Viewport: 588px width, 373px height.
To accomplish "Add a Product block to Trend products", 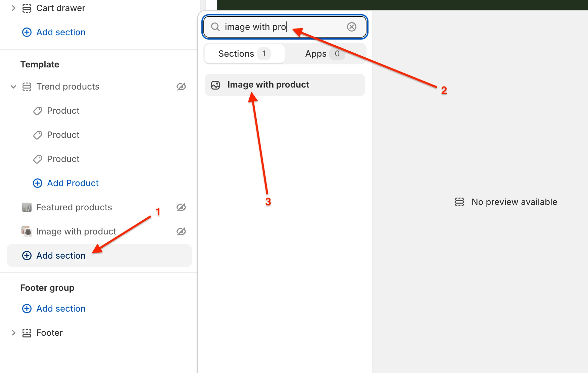I will 66,183.
